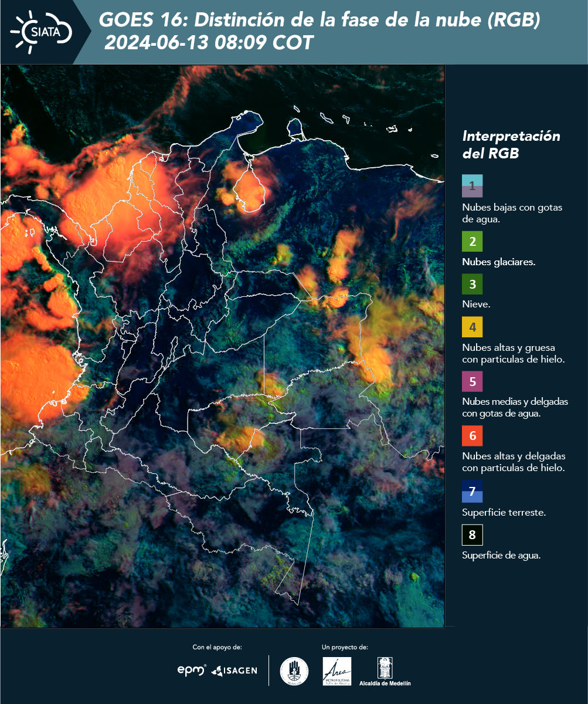The image size is (588, 704).
Task: Select the yellow swatch numbered 4
Action: (472, 327)
